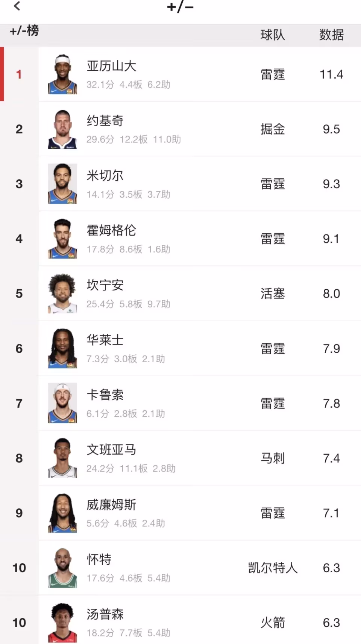Open 卡鲁索's player avatar
The height and width of the screenshot is (644, 361).
coord(62,403)
